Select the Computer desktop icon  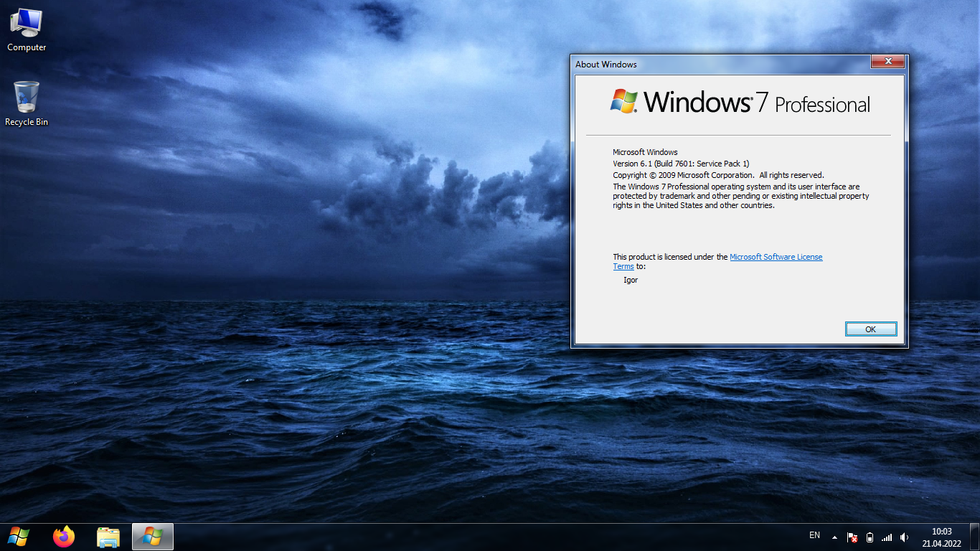click(x=27, y=30)
